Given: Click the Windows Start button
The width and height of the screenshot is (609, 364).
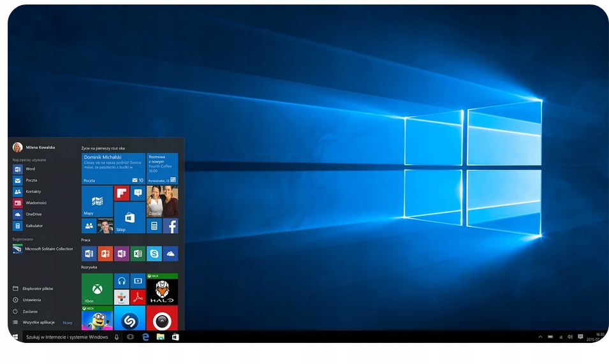Looking at the screenshot, I should (x=15, y=337).
